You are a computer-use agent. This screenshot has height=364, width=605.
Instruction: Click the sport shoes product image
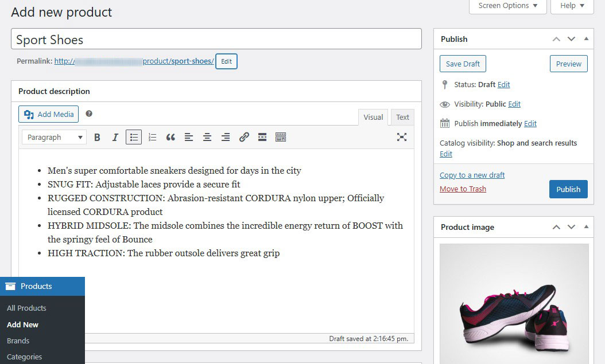tap(514, 304)
